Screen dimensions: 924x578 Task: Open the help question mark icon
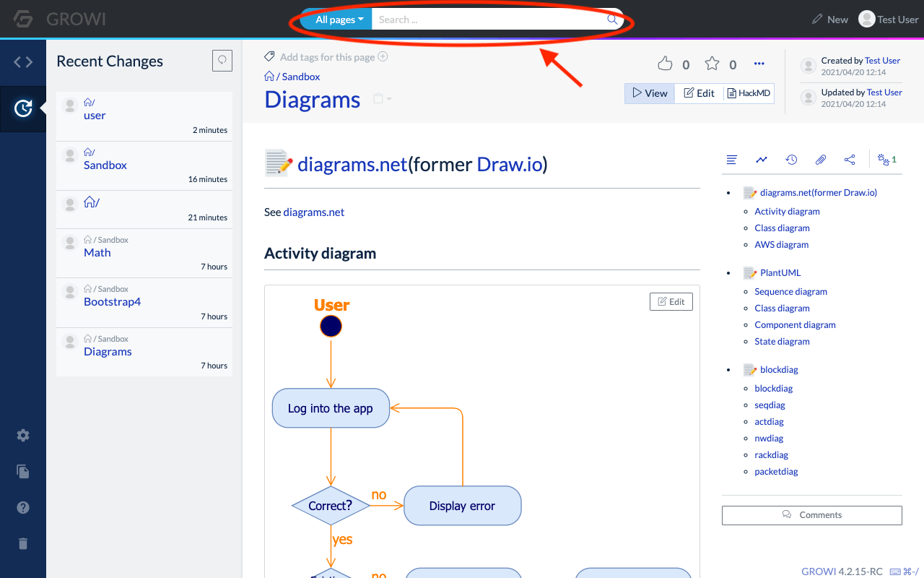(23, 508)
